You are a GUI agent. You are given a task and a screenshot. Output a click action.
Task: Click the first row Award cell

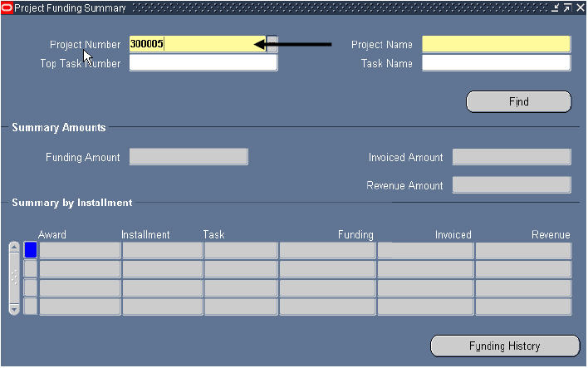(80, 250)
